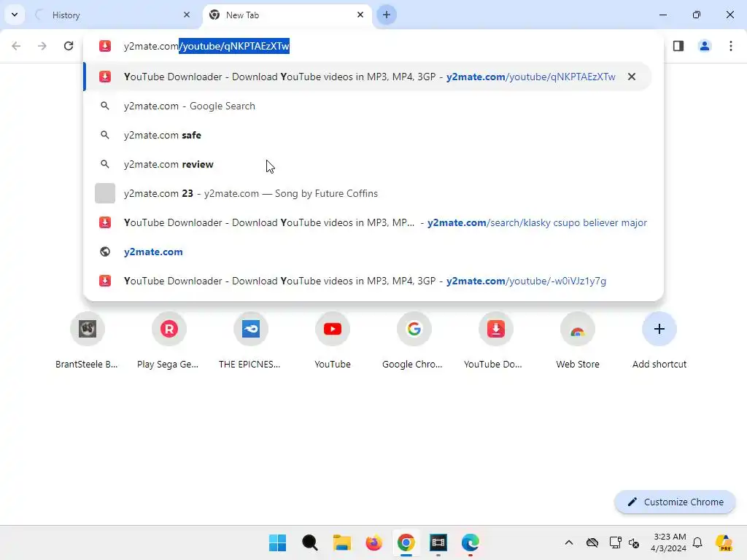The image size is (747, 560).
Task: Open the side panel icon
Action: pyautogui.click(x=678, y=46)
